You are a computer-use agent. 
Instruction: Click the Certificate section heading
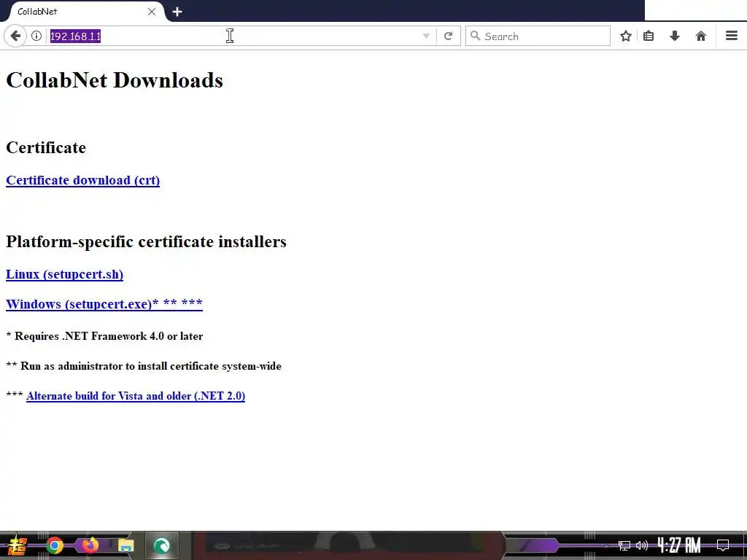pos(46,147)
